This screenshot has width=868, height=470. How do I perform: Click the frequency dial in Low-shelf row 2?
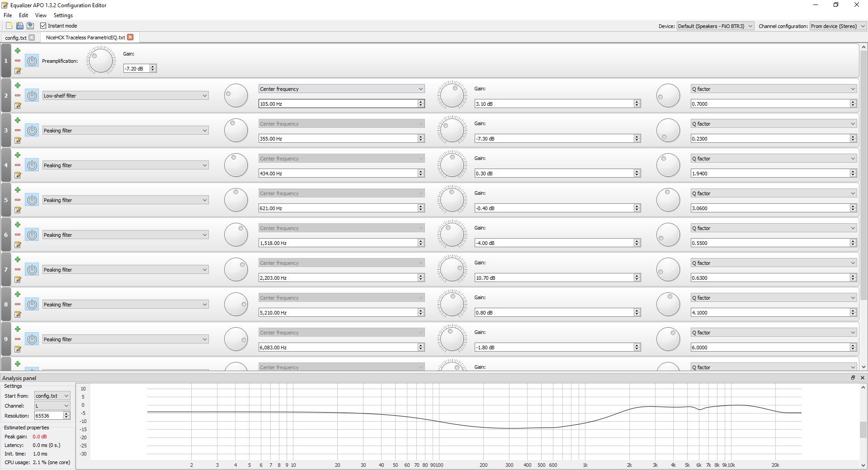pyautogui.click(x=236, y=95)
